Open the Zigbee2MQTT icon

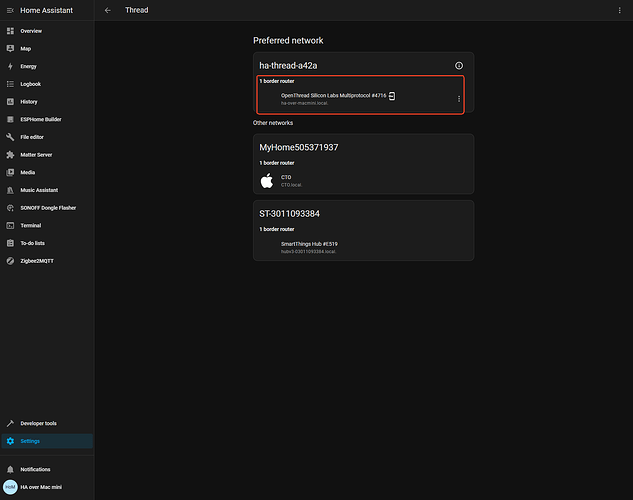tap(10, 261)
